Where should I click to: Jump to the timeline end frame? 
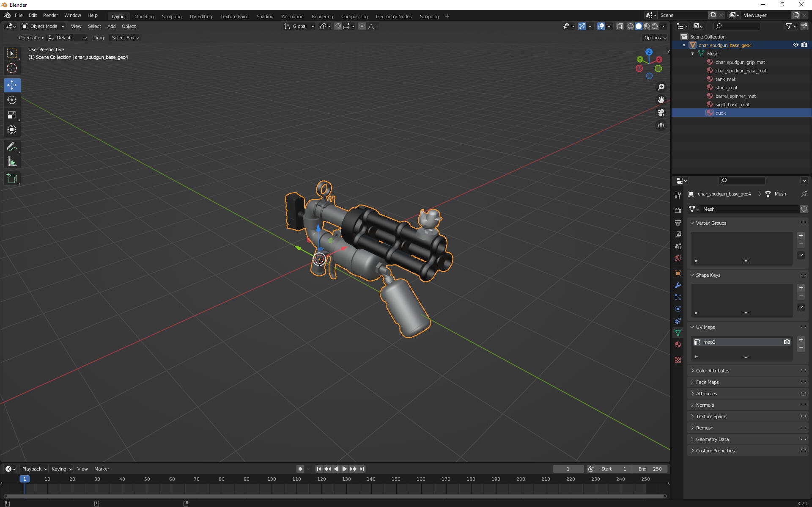tap(362, 469)
